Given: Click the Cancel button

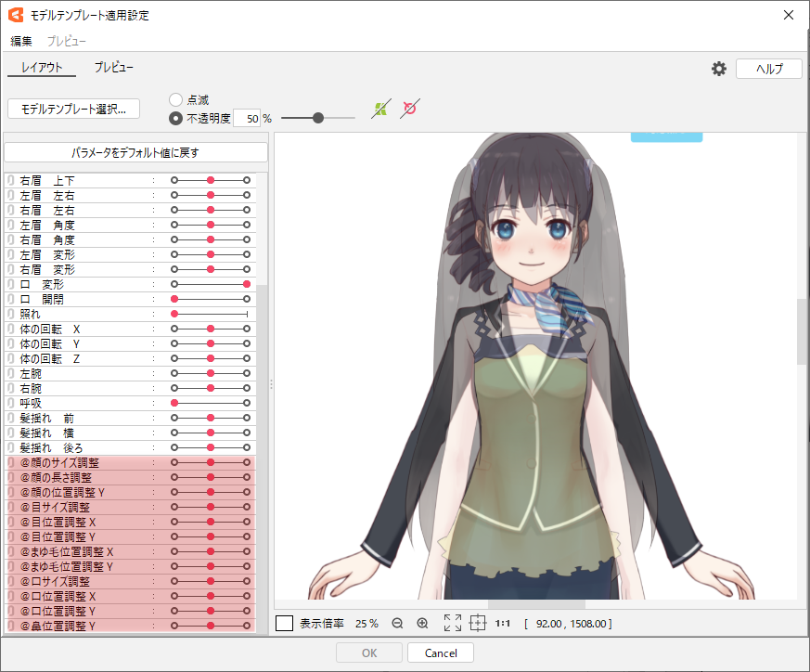Looking at the screenshot, I should [x=441, y=653].
